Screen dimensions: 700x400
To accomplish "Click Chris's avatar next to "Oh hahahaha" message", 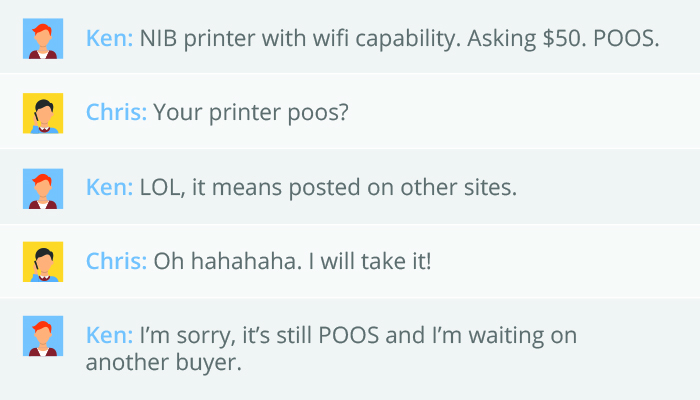I will coord(43,262).
